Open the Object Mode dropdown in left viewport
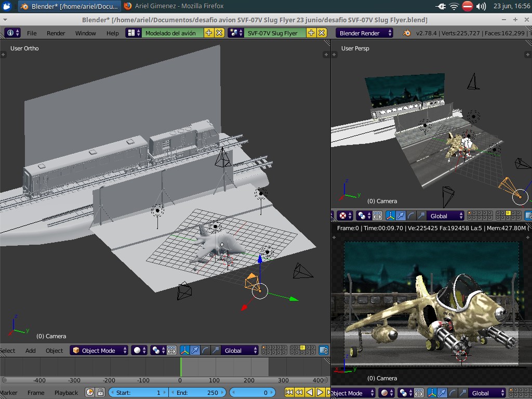 [99, 351]
